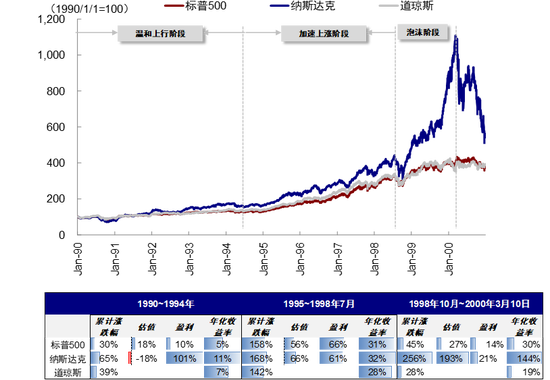The image size is (550, 380).
Task: Click the 1,200 y-axis label
Action: point(51,19)
